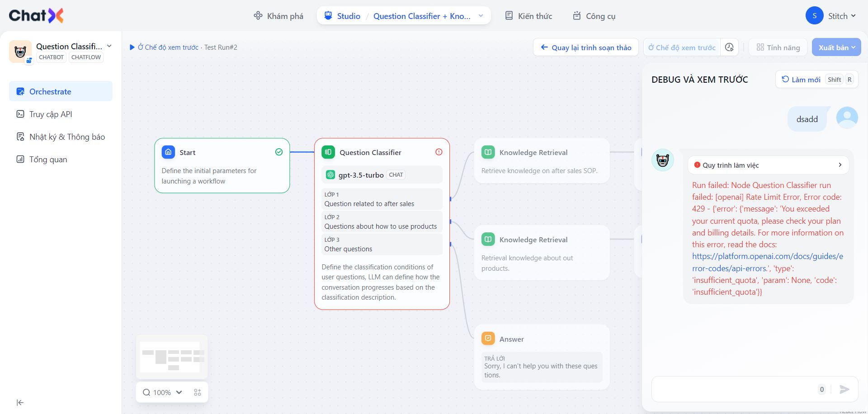This screenshot has width=868, height=414.
Task: Click the Start node home icon
Action: click(x=168, y=152)
